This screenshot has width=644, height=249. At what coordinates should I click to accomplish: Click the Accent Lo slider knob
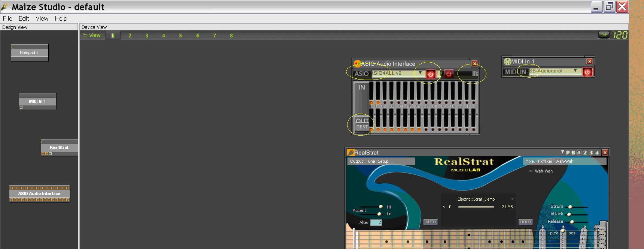pos(379,214)
